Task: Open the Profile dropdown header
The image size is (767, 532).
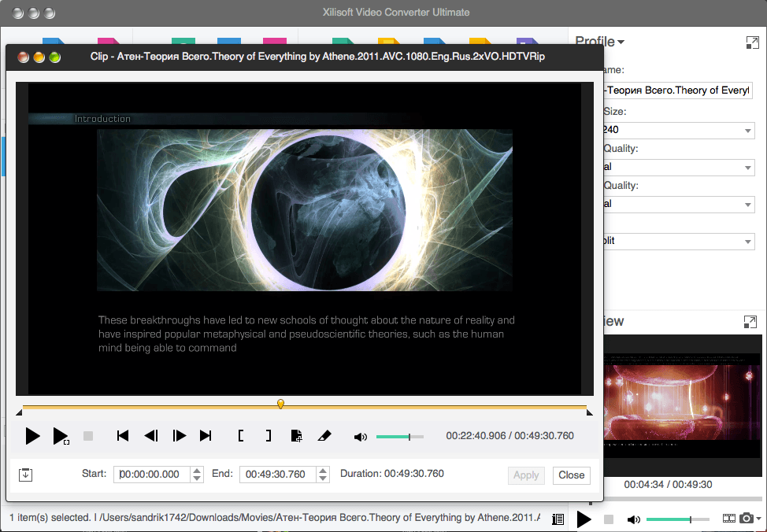Action: (600, 42)
